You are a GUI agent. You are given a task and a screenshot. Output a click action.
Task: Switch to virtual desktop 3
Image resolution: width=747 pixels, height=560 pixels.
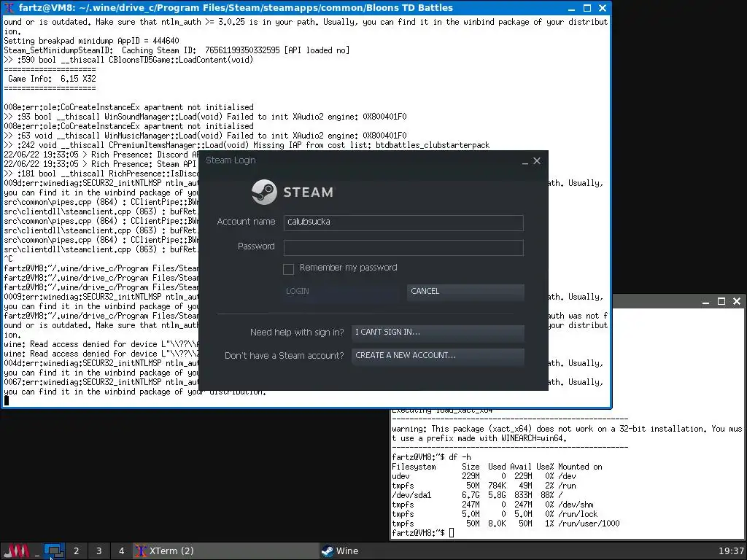point(98,551)
